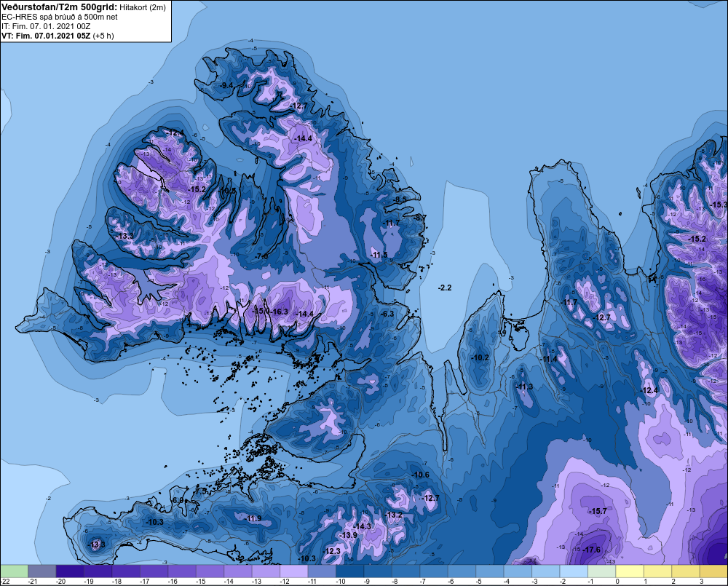Select the legend swatch labeled -22
This screenshot has height=586, width=728.
click(x=14, y=571)
